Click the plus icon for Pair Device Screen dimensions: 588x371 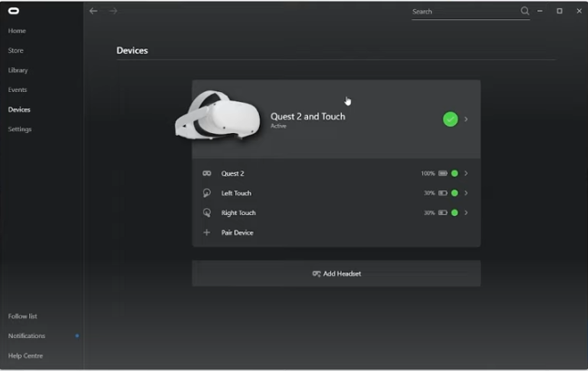click(207, 232)
